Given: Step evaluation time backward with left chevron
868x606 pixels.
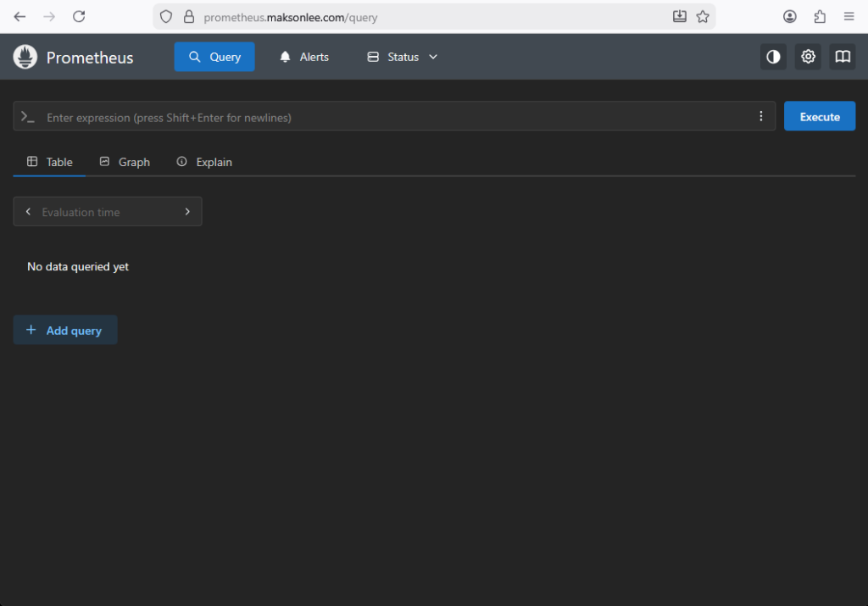Looking at the screenshot, I should tap(28, 212).
